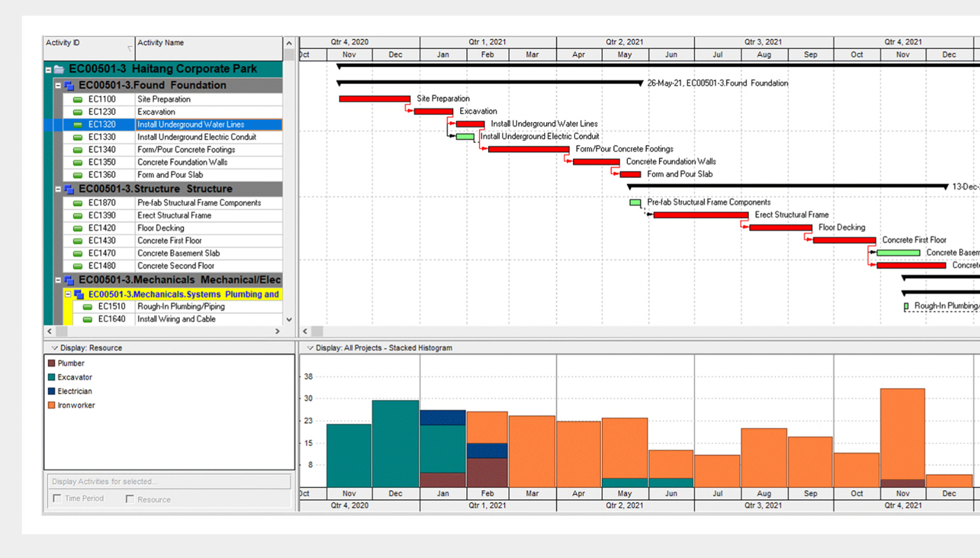The width and height of the screenshot is (980, 558).
Task: Click the Structure WBS group icon
Action: tap(69, 189)
